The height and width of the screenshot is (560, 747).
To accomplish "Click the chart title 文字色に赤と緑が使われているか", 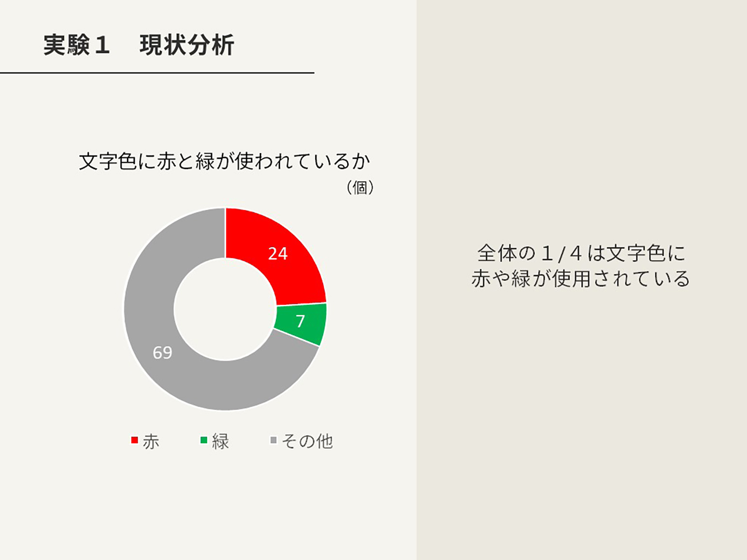I will point(224,161).
